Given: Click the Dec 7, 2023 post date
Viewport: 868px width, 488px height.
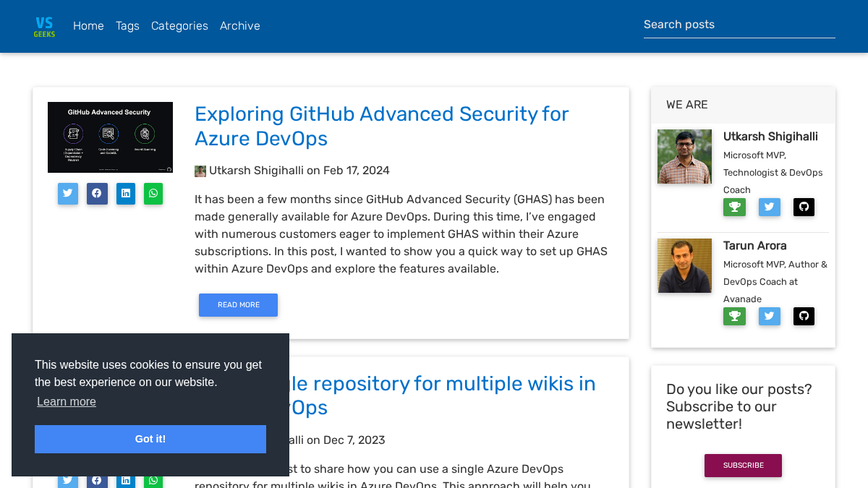Looking at the screenshot, I should (354, 440).
